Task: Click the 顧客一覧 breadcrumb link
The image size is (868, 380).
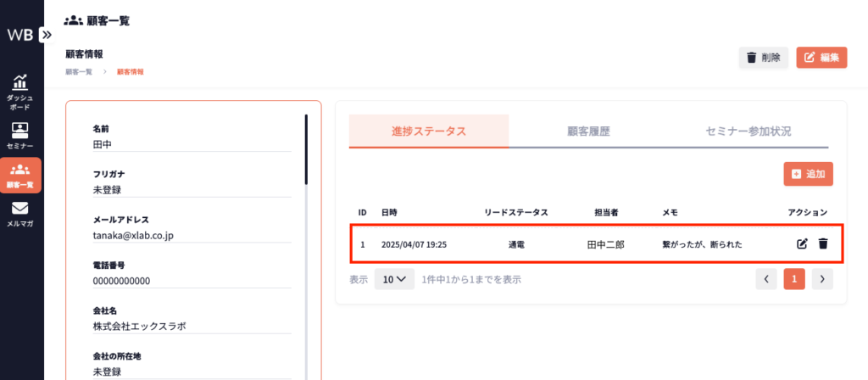Action: [x=79, y=72]
